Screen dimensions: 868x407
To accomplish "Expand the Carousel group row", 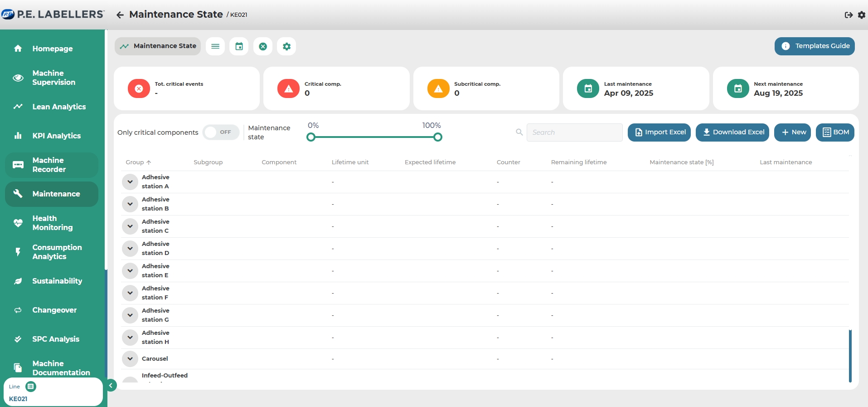I will 130,359.
